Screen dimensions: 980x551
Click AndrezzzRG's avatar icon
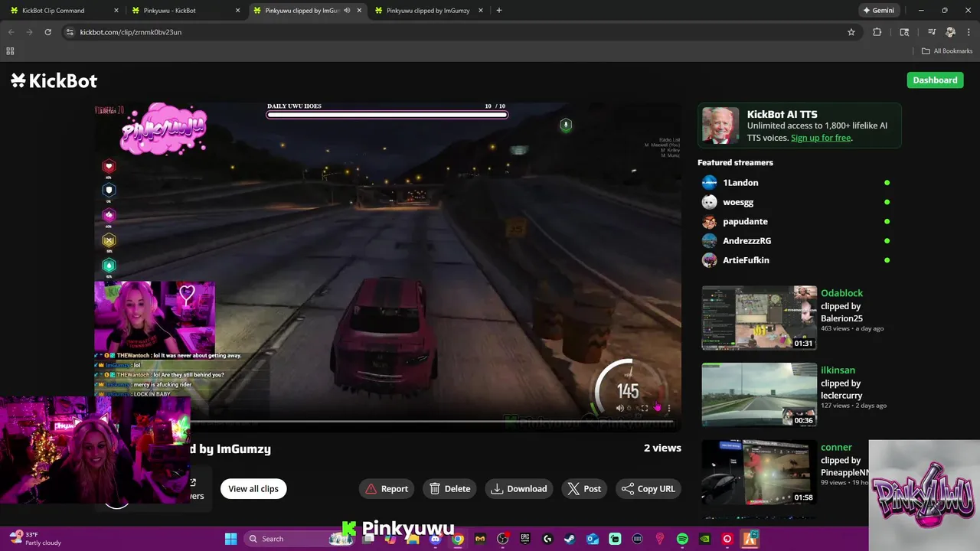pos(710,240)
